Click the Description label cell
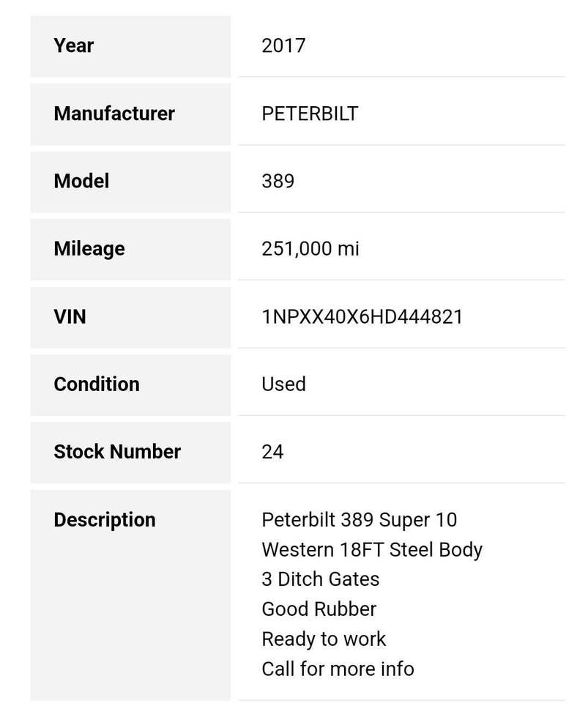Image resolution: width=588 pixels, height=703 pixels. click(130, 595)
